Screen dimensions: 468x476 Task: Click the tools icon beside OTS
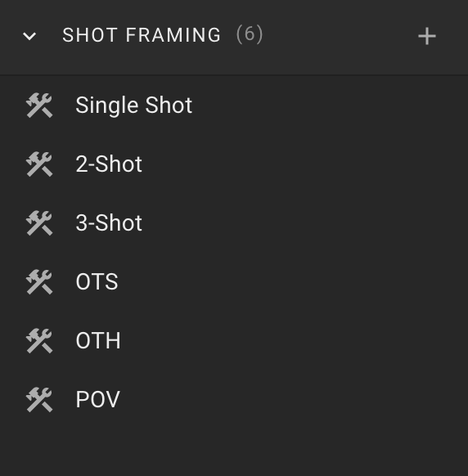(39, 282)
